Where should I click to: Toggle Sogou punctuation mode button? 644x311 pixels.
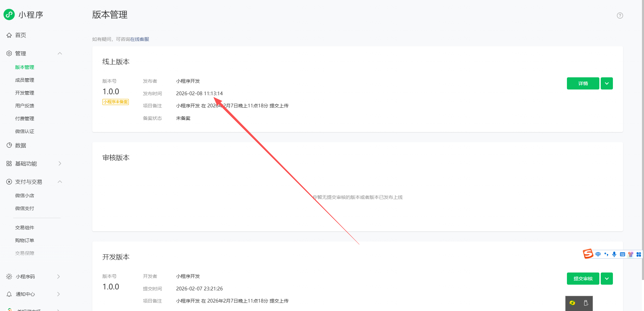tap(606, 254)
